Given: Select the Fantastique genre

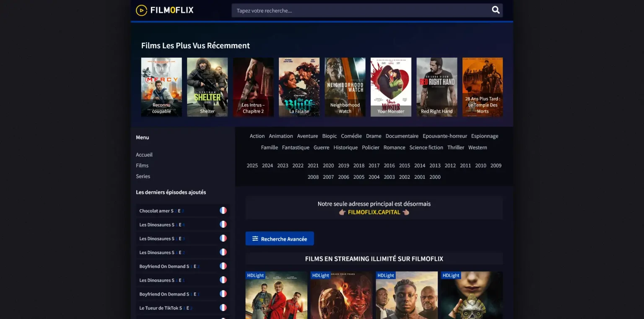Looking at the screenshot, I should pos(296,147).
